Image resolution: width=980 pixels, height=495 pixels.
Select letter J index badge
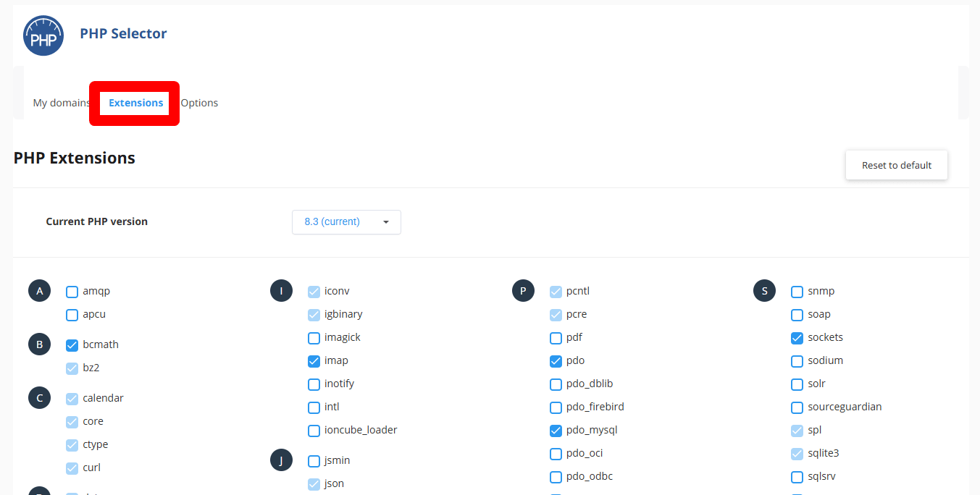point(281,460)
